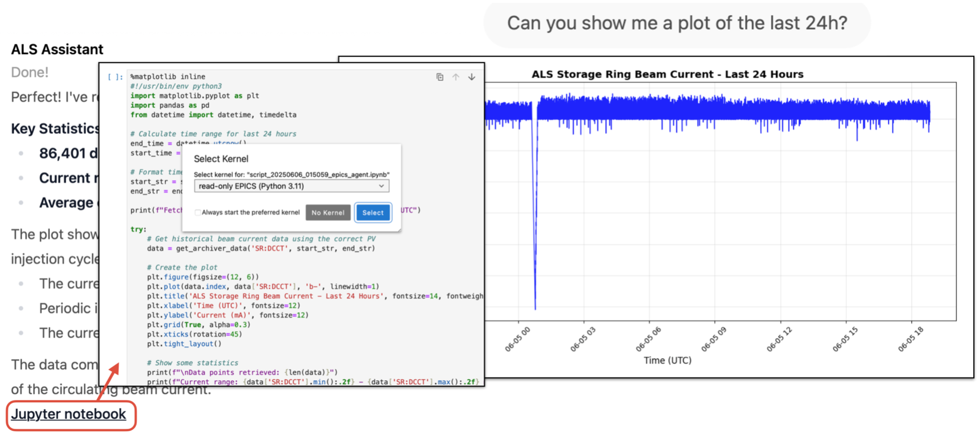Move the code cell down

pyautogui.click(x=471, y=77)
